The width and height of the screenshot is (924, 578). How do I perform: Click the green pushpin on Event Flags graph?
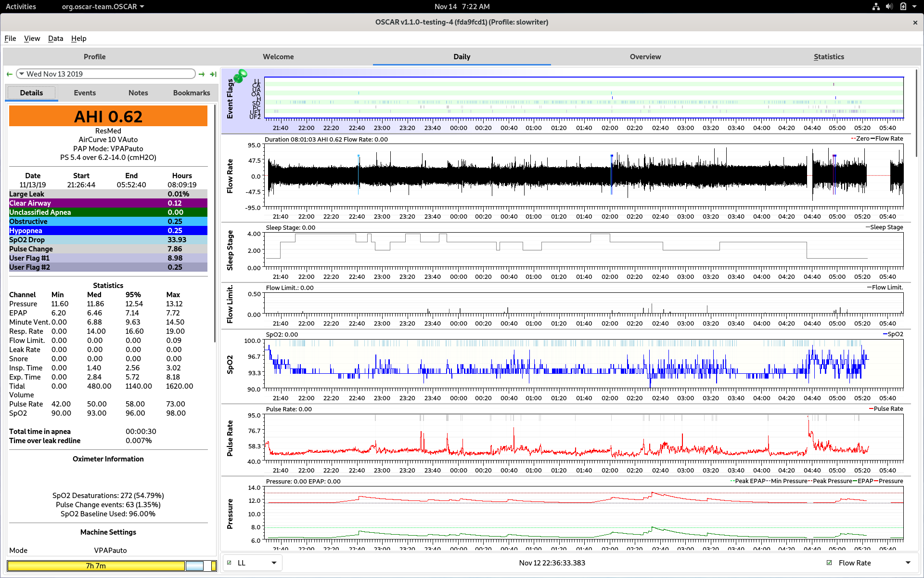[x=240, y=75]
